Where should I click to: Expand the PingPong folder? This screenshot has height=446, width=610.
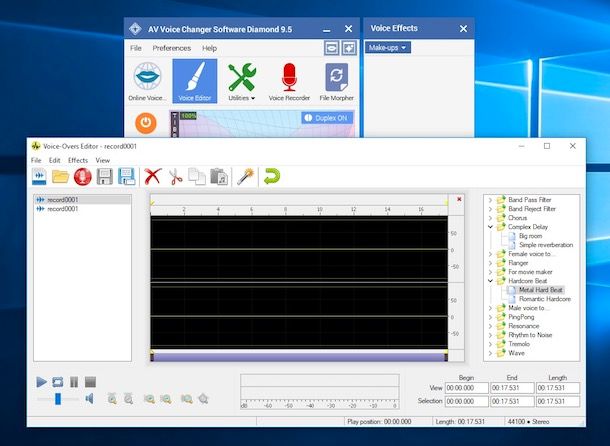click(490, 317)
